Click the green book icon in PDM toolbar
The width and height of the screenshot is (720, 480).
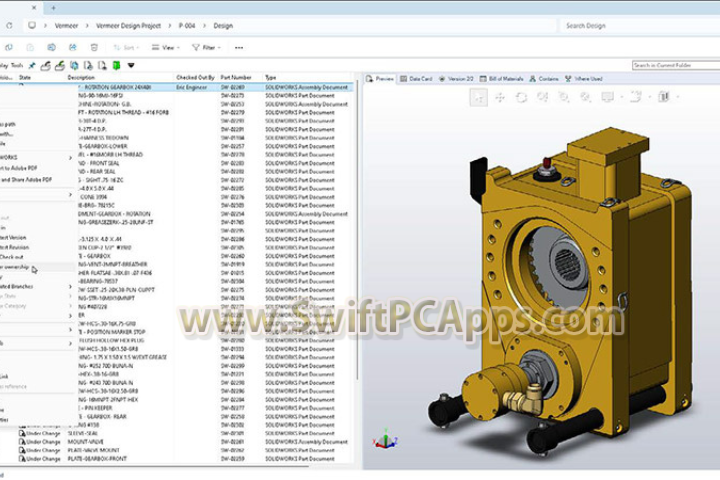pyautogui.click(x=117, y=66)
